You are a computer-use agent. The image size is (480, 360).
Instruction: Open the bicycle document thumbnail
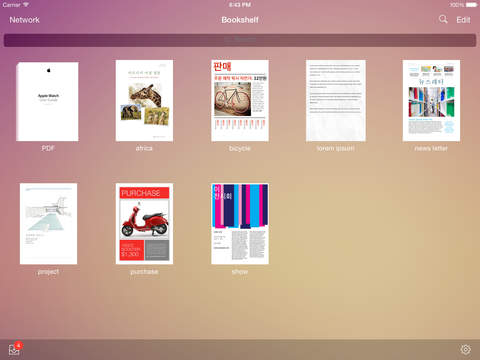[240, 101]
